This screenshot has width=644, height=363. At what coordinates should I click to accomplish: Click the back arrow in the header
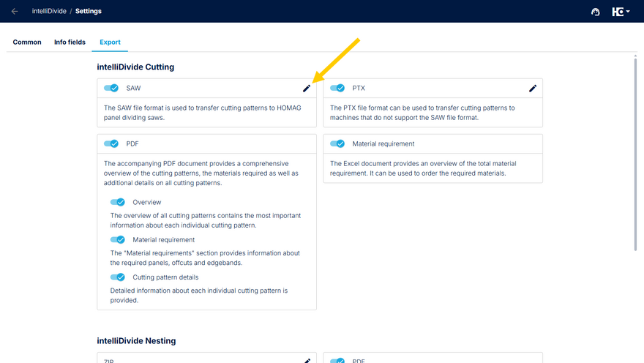[x=15, y=11]
